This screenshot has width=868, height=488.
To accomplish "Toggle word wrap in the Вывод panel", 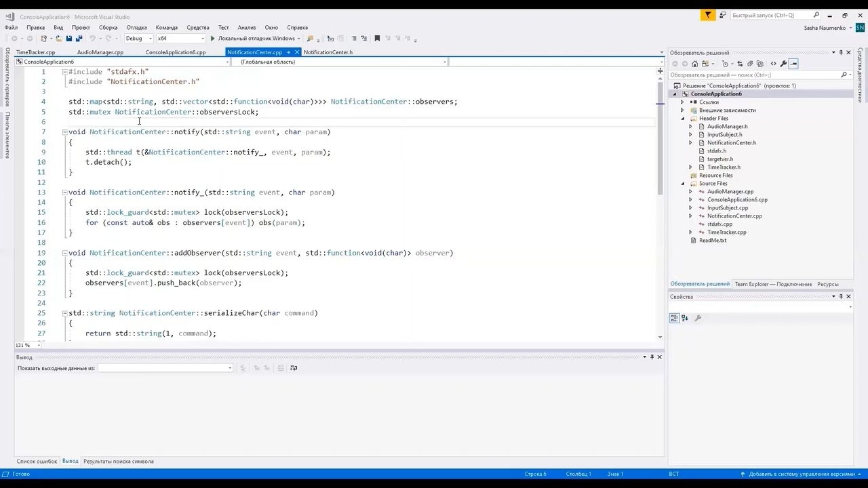I will (294, 368).
